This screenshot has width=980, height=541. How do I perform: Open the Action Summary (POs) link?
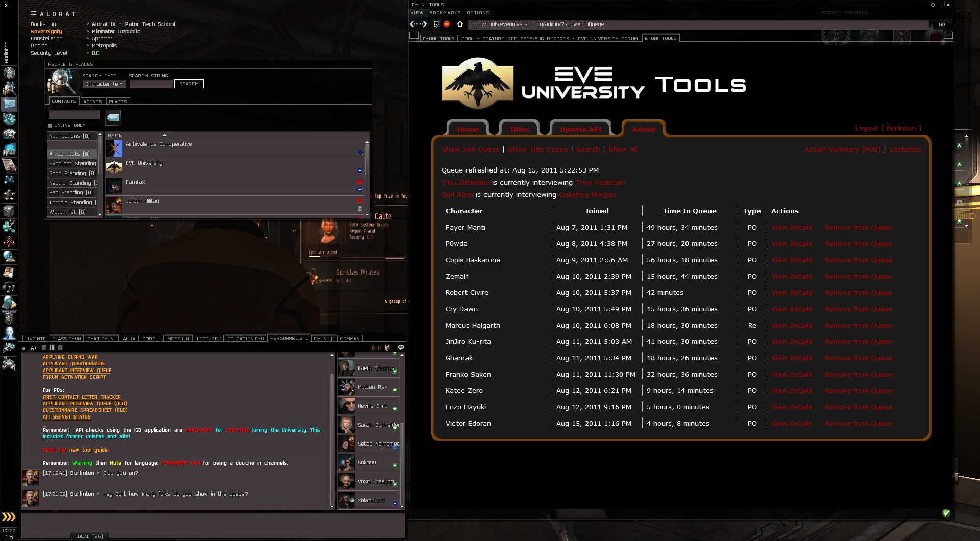tap(842, 149)
